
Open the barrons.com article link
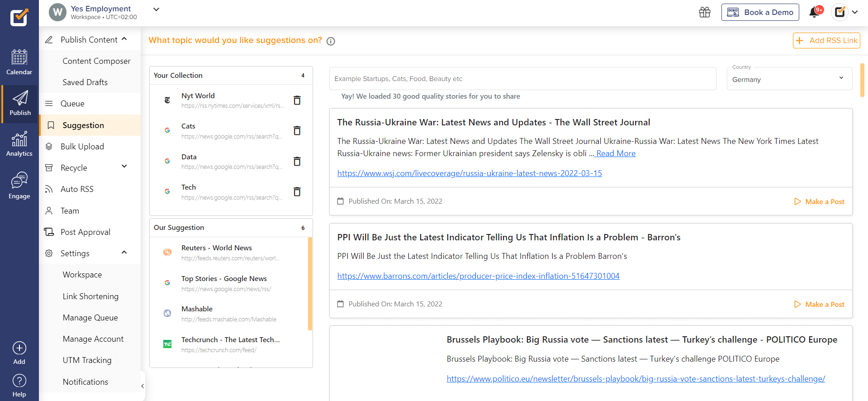point(478,276)
